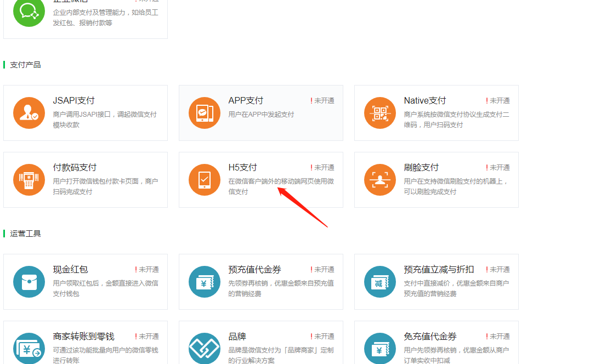The height and width of the screenshot is (364, 595).
Task: Click the 预充值立减与折扣 discount icon
Action: pyautogui.click(x=379, y=282)
